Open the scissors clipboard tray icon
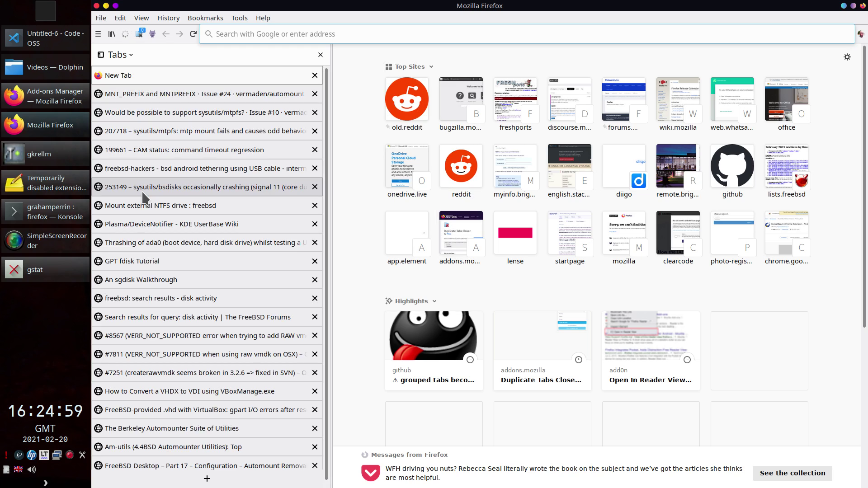Image resolution: width=868 pixels, height=488 pixels. [82, 455]
